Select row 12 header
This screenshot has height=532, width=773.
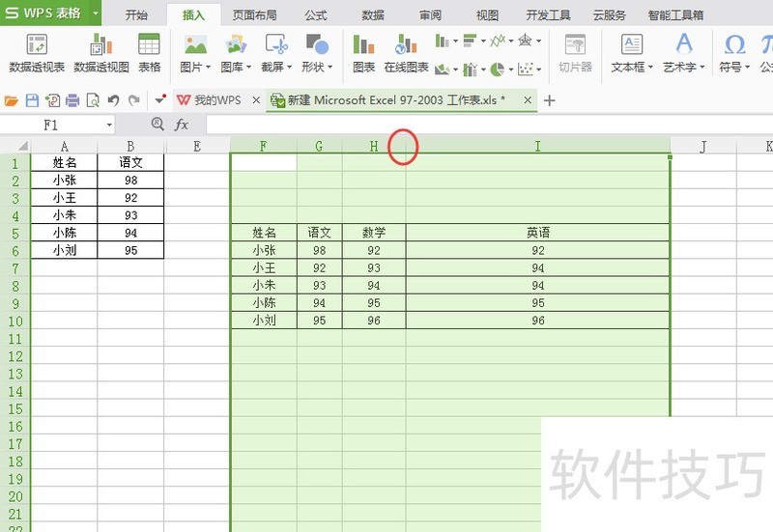pyautogui.click(x=15, y=356)
